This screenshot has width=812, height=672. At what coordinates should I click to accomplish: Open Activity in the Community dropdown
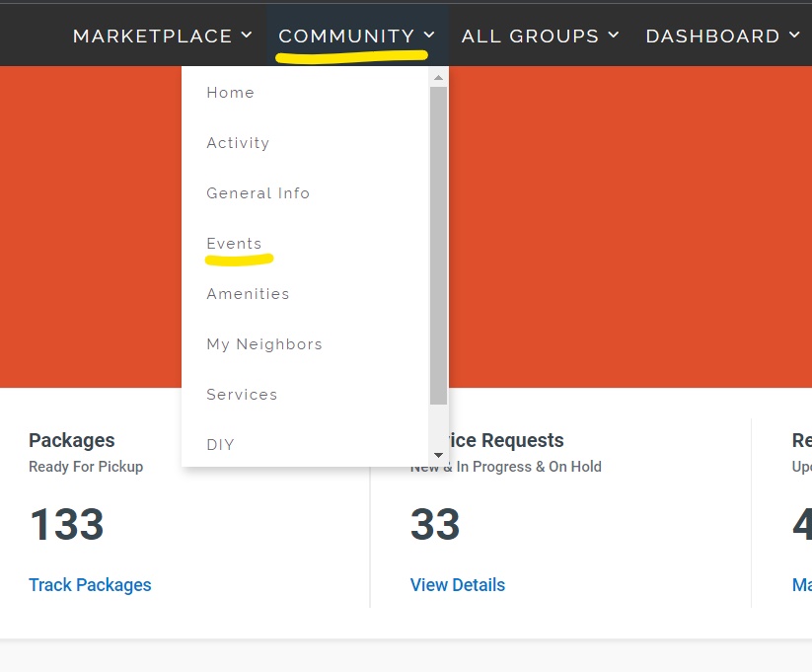pyautogui.click(x=238, y=143)
